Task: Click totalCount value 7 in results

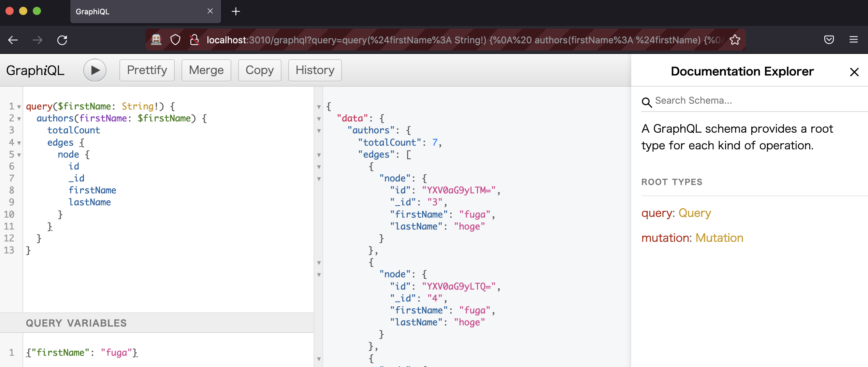Action: tap(435, 143)
